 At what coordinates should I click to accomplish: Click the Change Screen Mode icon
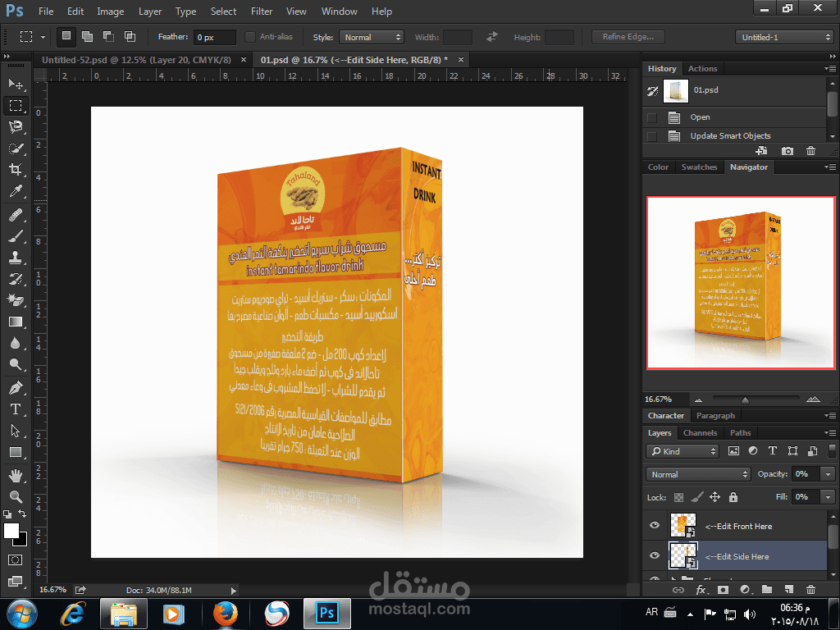(x=16, y=582)
